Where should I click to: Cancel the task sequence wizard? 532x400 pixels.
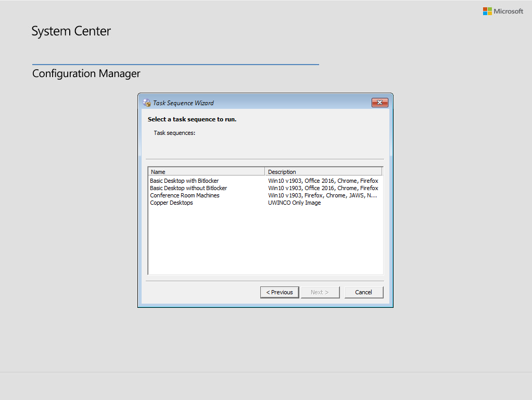click(x=364, y=292)
